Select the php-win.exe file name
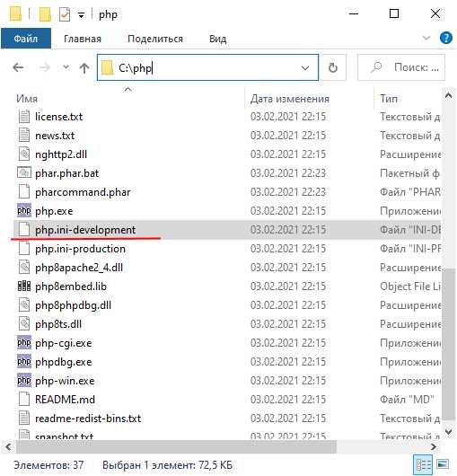The width and height of the screenshot is (457, 476). pyautogui.click(x=65, y=381)
